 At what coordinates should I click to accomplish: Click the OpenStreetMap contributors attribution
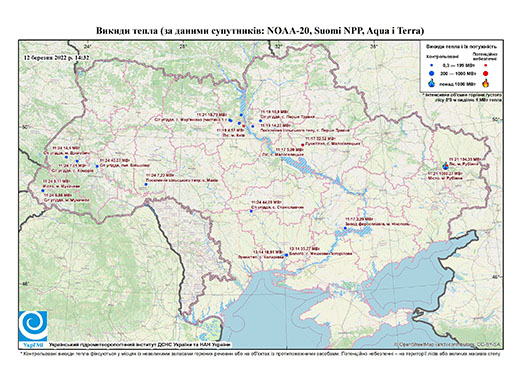[448, 344]
